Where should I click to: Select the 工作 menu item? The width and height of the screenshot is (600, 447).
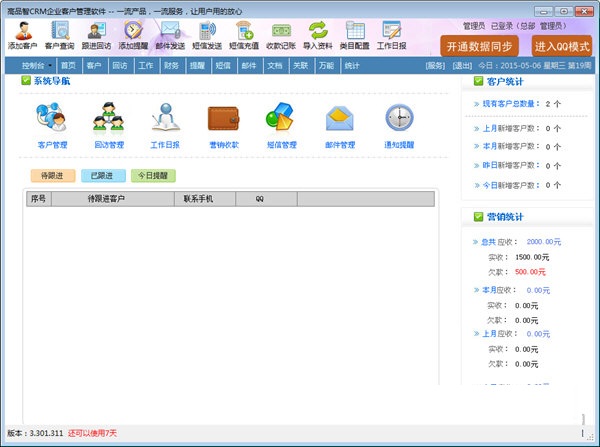[146, 66]
